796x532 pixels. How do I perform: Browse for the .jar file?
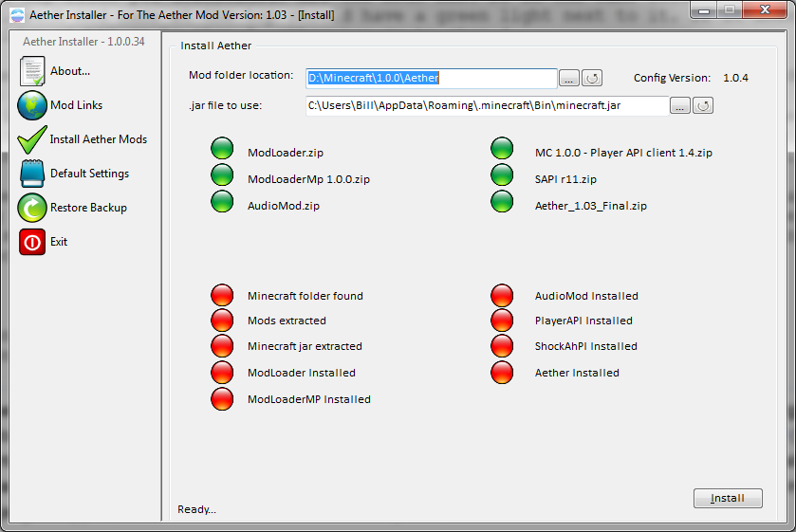click(x=680, y=105)
